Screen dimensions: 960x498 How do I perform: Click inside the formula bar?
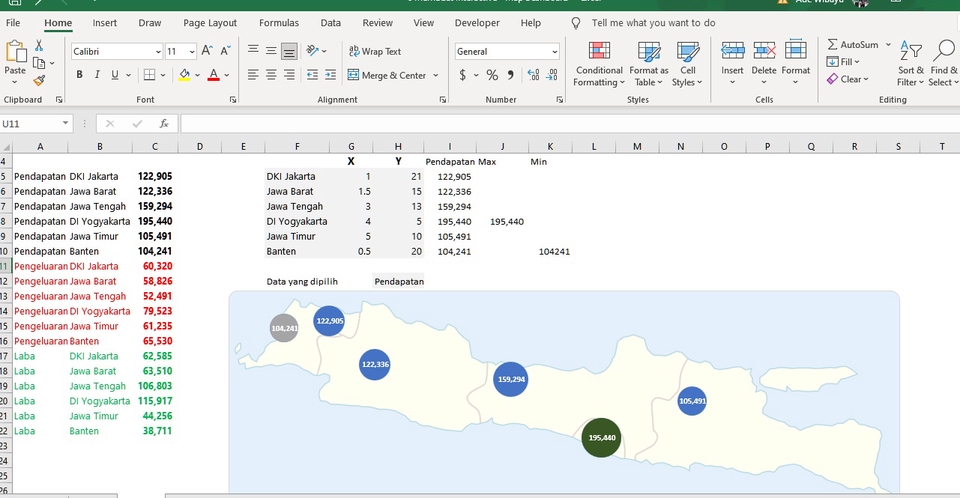tap(569, 124)
